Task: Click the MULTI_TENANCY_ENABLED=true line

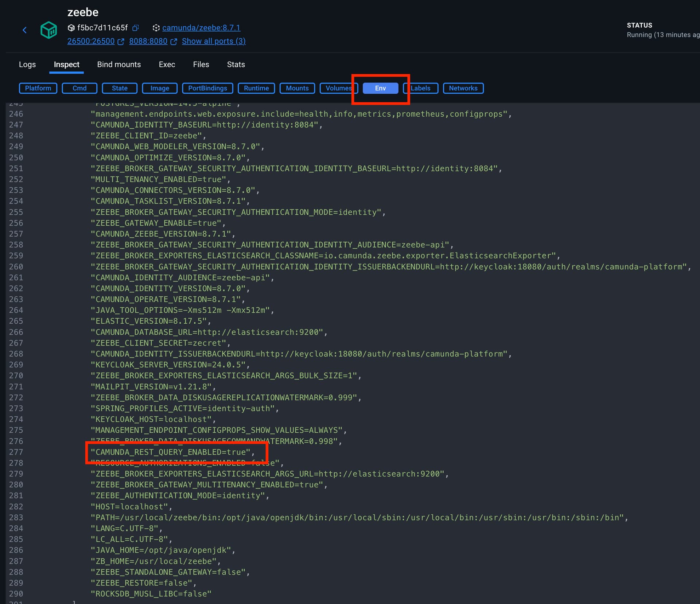Action: [160, 180]
